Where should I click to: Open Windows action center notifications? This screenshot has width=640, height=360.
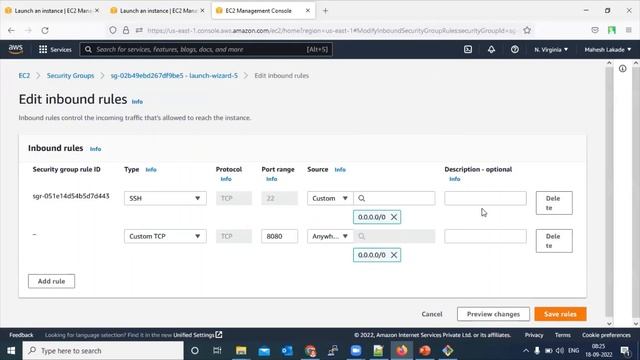point(625,351)
